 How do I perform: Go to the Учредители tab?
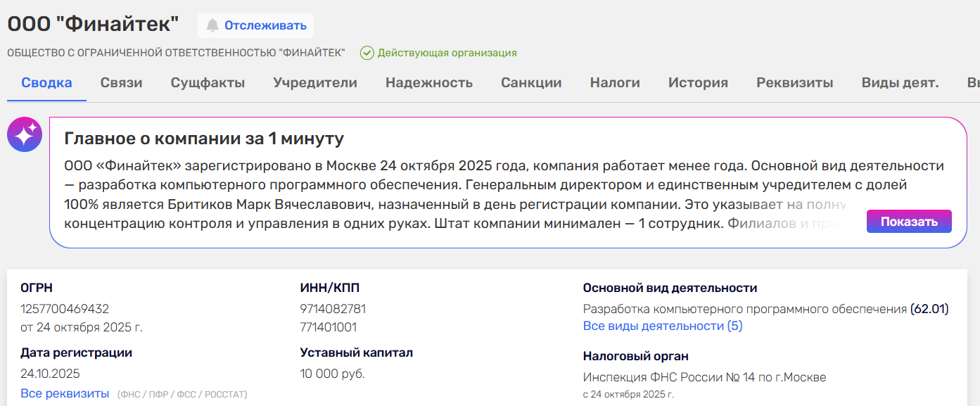coord(315,83)
